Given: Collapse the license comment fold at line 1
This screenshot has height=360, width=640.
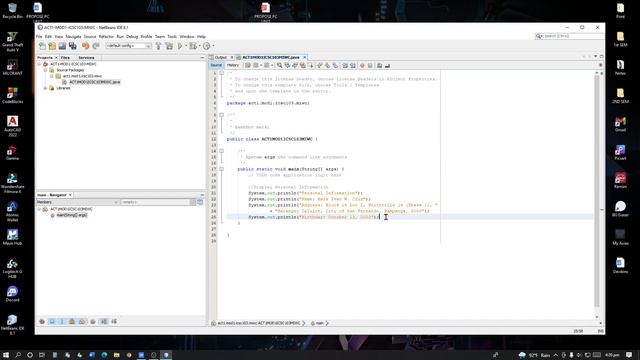Looking at the screenshot, I should 222,73.
